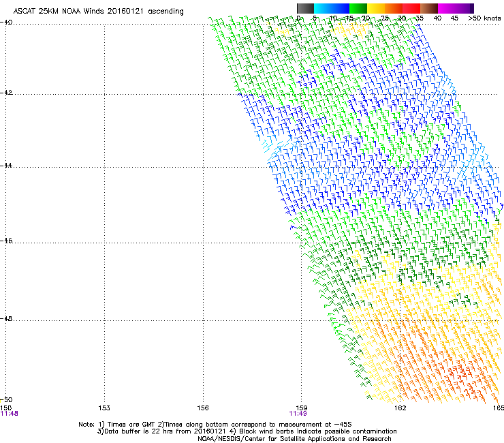The width and height of the screenshot is (504, 443).
Task: Click the '5' legend scale label
Action: pos(315,18)
